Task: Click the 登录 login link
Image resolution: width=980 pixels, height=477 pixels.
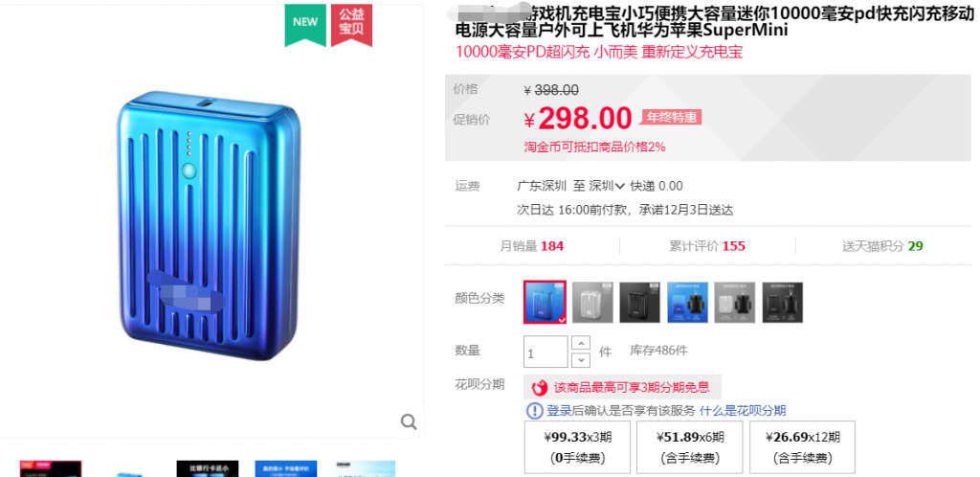Action: (559, 411)
